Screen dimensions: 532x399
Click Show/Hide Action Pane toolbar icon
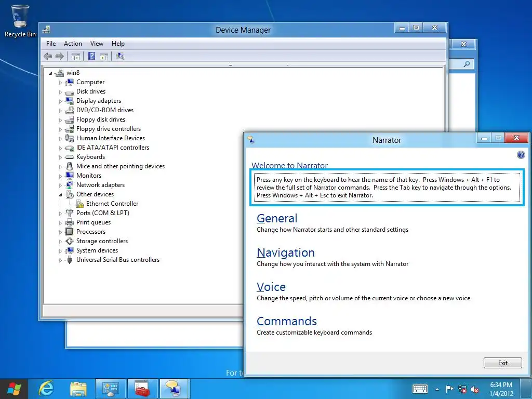(x=104, y=56)
